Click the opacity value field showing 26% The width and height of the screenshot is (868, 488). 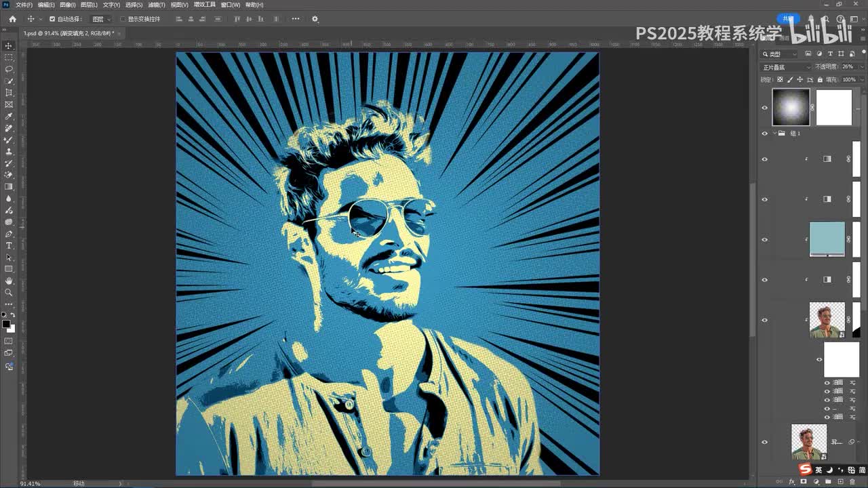848,67
